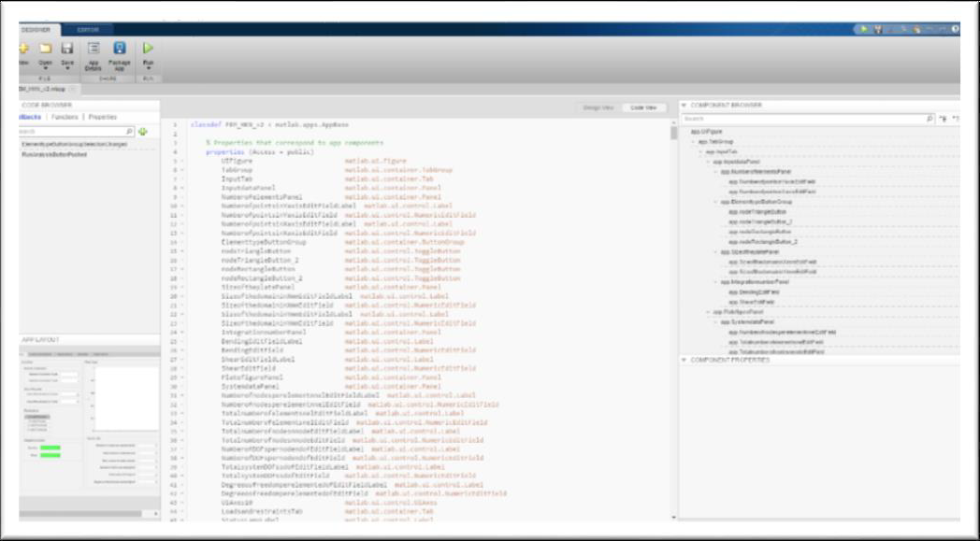
Task: Open the Save dropdown arrow
Action: [x=66, y=69]
